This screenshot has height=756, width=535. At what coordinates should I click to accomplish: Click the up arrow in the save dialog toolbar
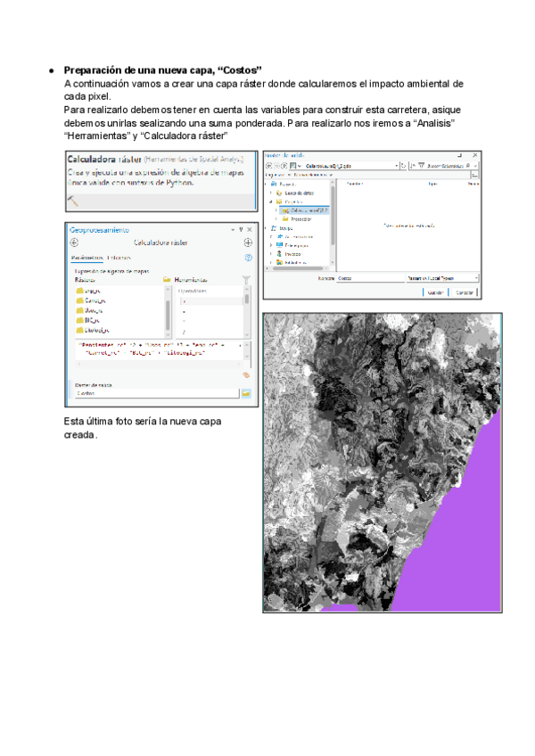pos(284,166)
